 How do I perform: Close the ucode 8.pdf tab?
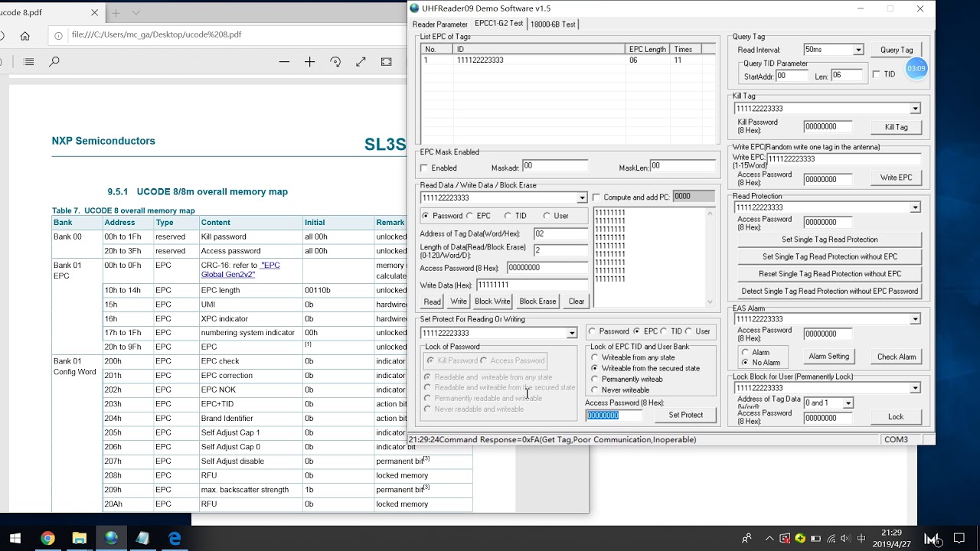tap(95, 13)
